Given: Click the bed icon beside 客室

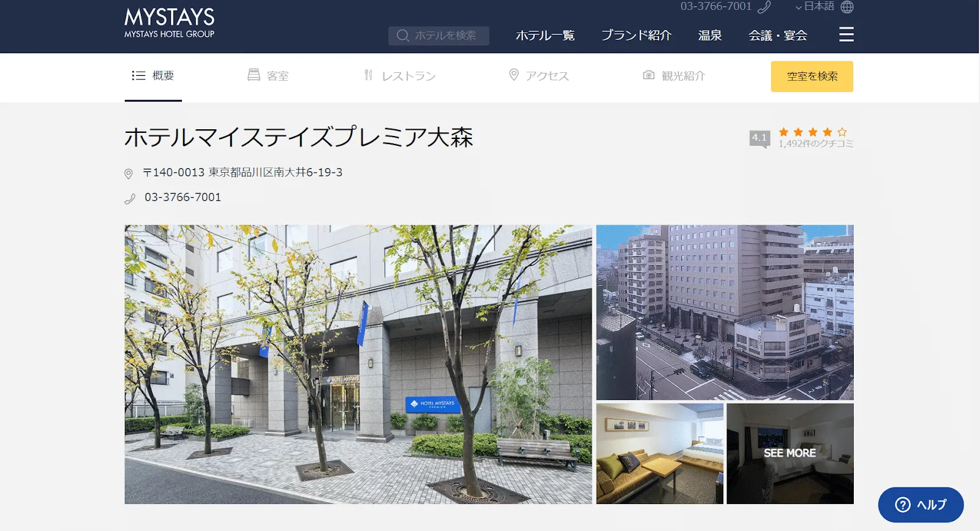Looking at the screenshot, I should click(254, 75).
